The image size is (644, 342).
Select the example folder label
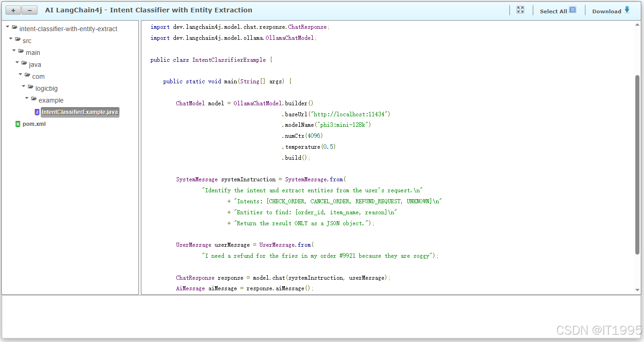(x=51, y=100)
